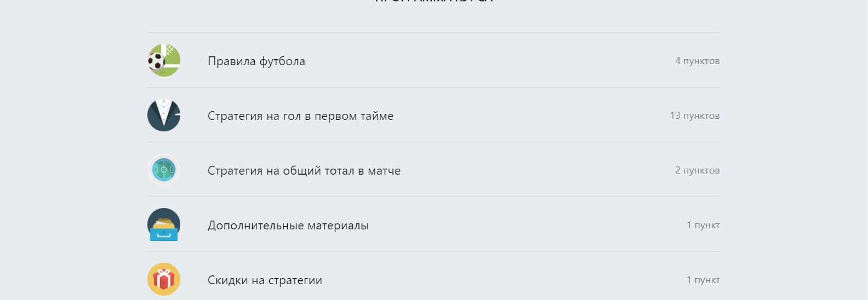The image size is (868, 300).
Task: Click the football and goal net icon
Action: pyautogui.click(x=164, y=60)
